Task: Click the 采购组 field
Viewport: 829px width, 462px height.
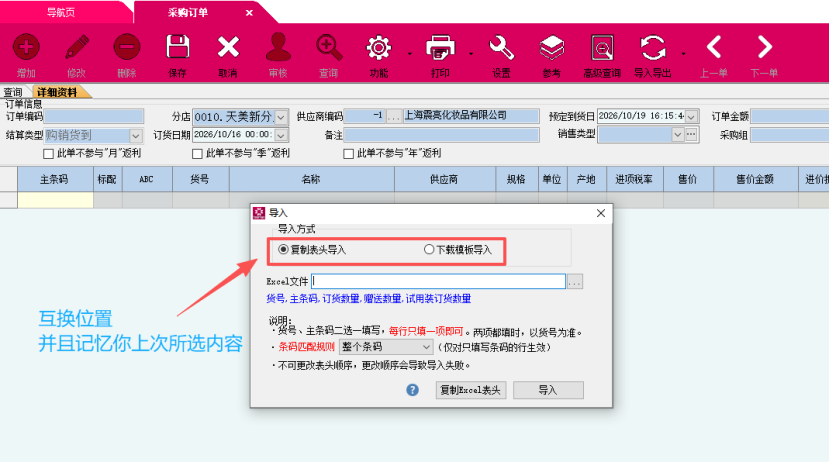Action: 790,135
